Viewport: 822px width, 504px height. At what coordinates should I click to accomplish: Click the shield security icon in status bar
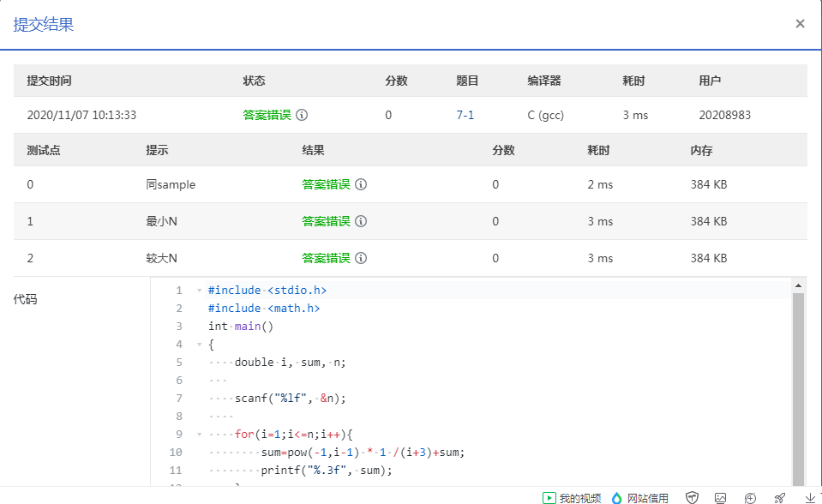(x=692, y=497)
